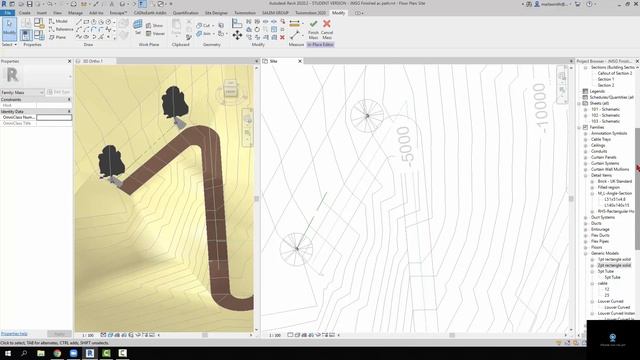Open the Site Designer ribbon tab
The height and width of the screenshot is (360, 640).
click(216, 13)
